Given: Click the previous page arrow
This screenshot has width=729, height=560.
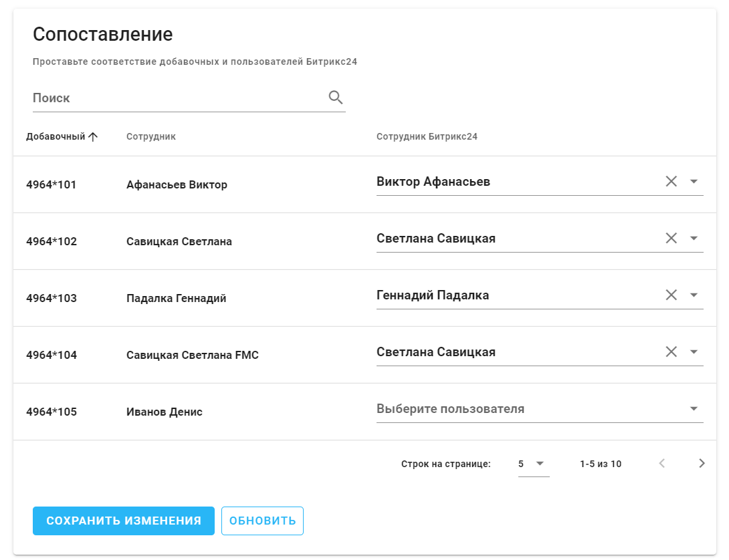Looking at the screenshot, I should (662, 463).
